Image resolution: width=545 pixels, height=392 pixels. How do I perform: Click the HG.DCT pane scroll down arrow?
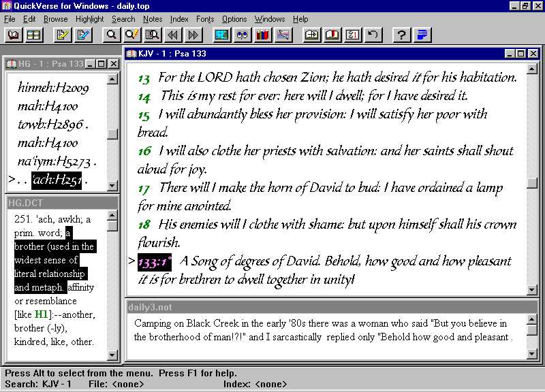[x=112, y=355]
